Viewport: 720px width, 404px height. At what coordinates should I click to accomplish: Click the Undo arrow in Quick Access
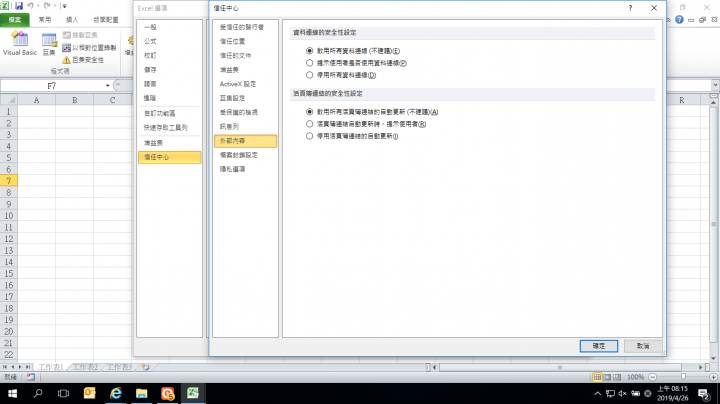pyautogui.click(x=30, y=6)
